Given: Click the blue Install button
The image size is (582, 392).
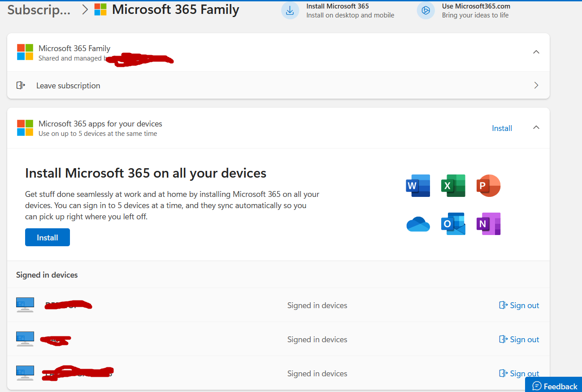Looking at the screenshot, I should (48, 237).
